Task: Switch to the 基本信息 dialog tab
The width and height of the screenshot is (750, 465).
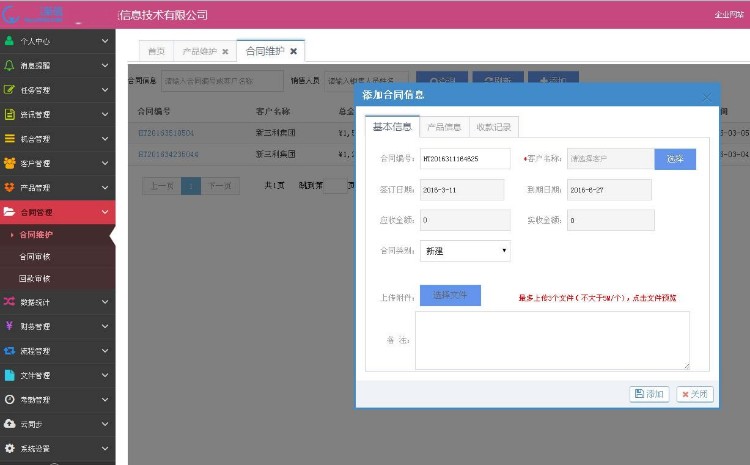Action: click(392, 127)
